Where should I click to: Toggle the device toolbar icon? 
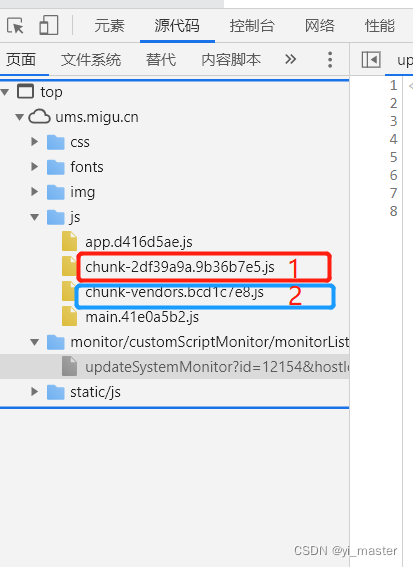(48, 25)
